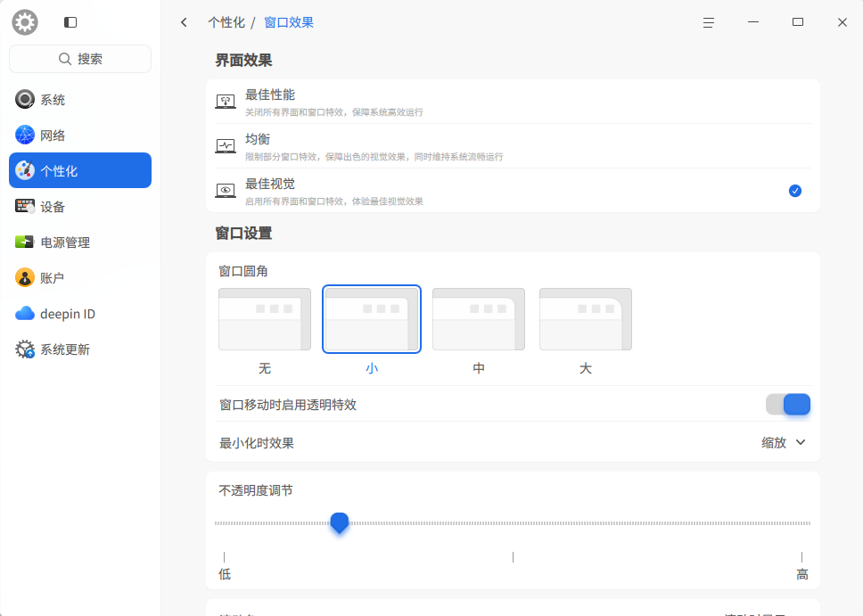863x616 pixels.
Task: Select the 均衡 interface effect option
Action: 513,146
